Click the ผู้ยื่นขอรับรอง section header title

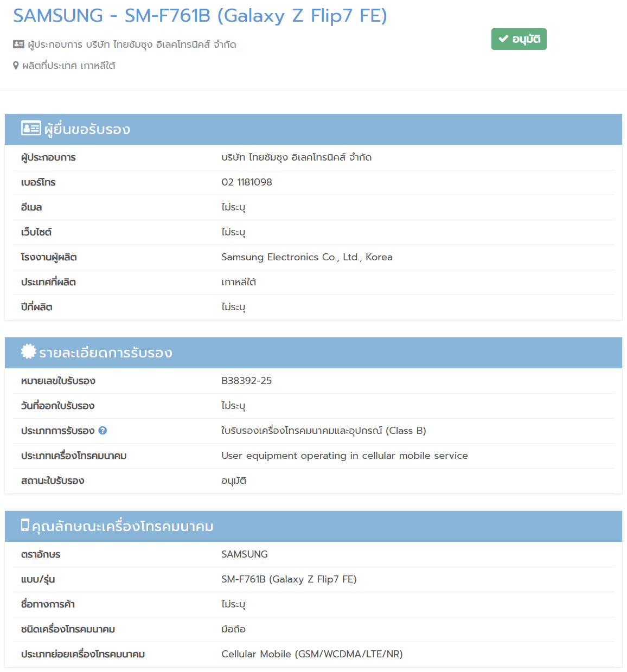(87, 130)
